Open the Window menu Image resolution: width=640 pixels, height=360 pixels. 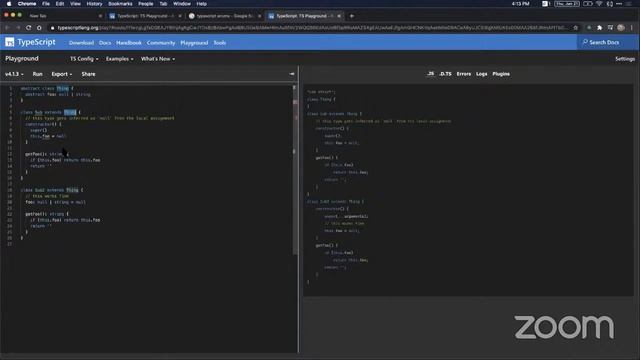click(x=182, y=4)
